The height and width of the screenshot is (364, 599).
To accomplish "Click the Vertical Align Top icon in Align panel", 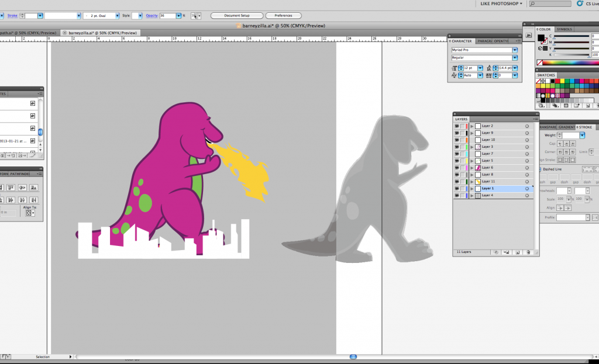I will click(x=11, y=188).
